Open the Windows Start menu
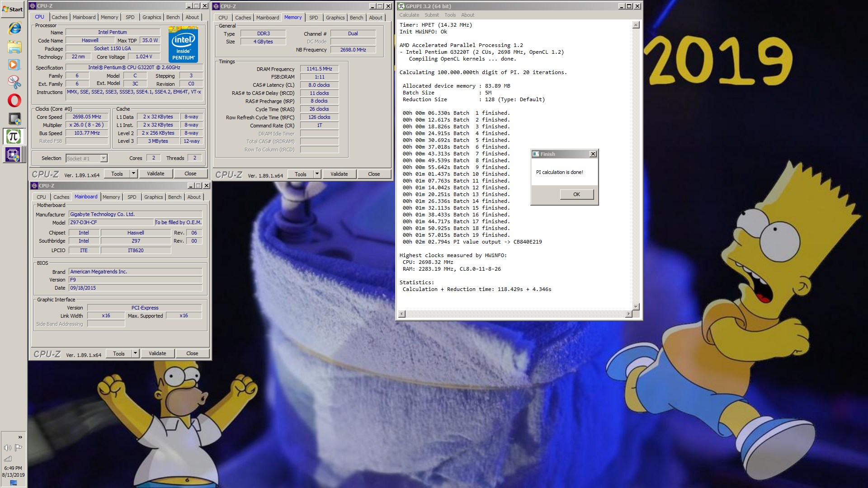Screen dimensions: 868x488 tap(13, 9)
